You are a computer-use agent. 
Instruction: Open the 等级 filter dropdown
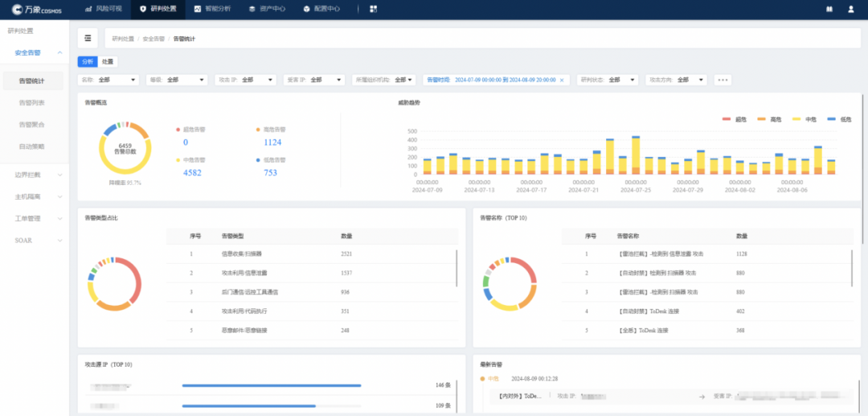tap(177, 80)
